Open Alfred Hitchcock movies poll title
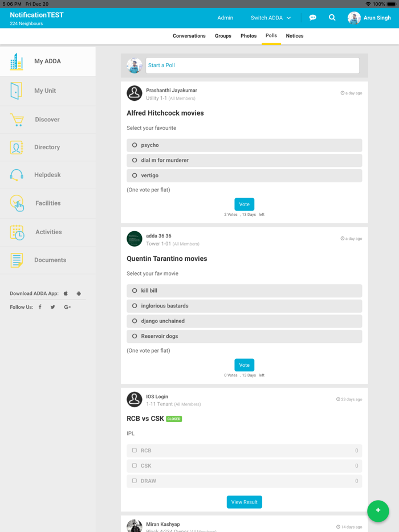This screenshot has width=399, height=532. point(165,113)
